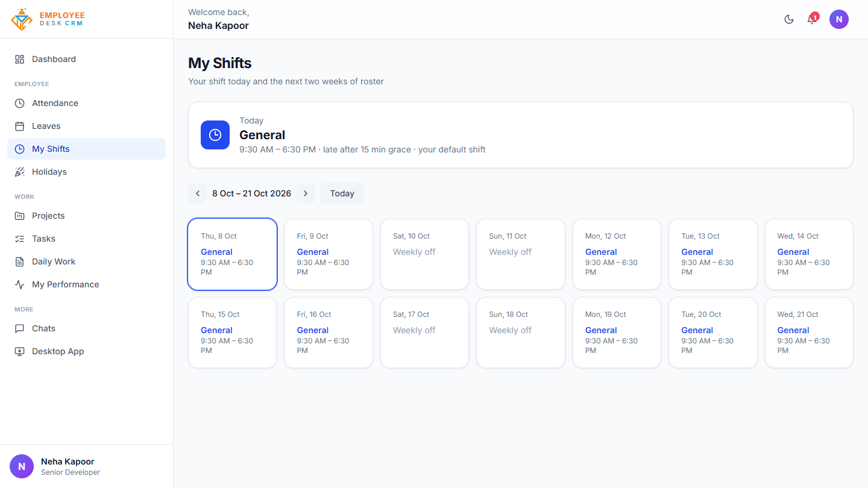868x488 pixels.
Task: Select the Thu, 8 Oct shift card
Action: pyautogui.click(x=233, y=254)
